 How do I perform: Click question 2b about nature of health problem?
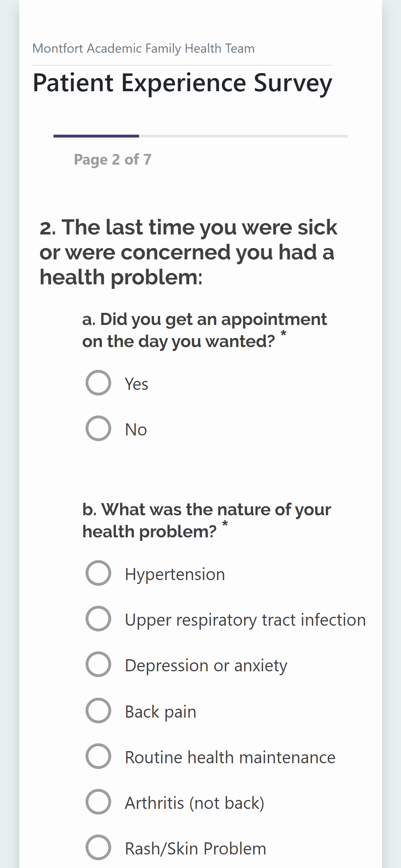207,520
